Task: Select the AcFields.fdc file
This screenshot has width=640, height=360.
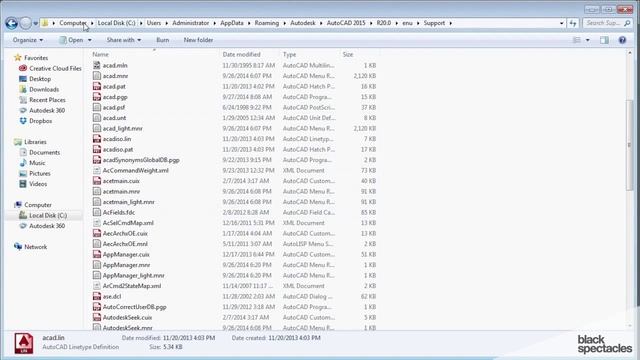Action: click(x=119, y=213)
